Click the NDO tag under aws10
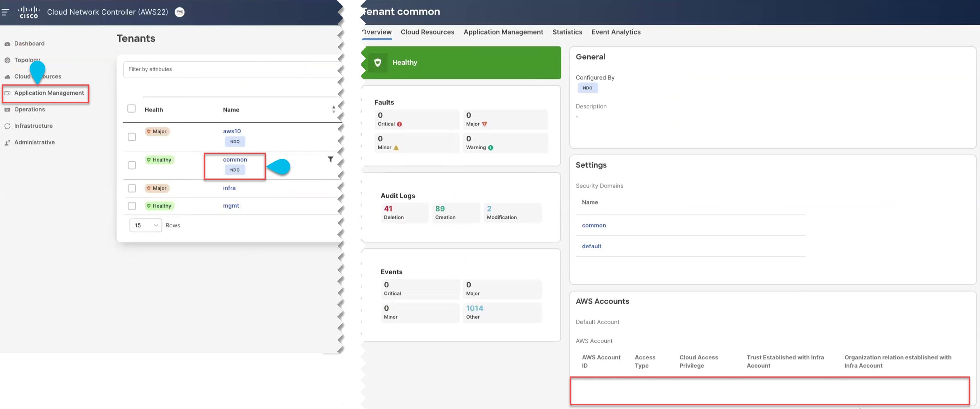This screenshot has height=409, width=980. tap(235, 141)
